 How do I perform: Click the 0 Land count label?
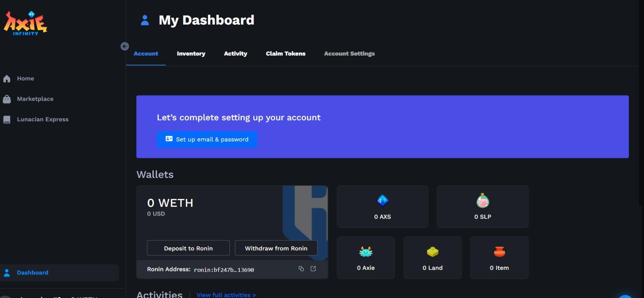tap(433, 268)
